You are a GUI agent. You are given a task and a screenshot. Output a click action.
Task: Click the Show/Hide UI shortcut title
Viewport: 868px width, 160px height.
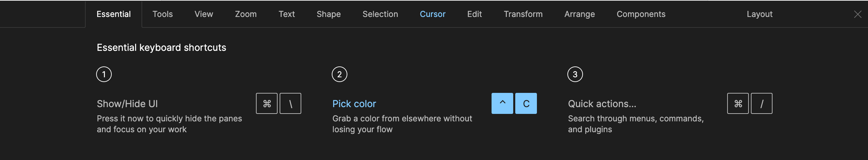tap(127, 104)
